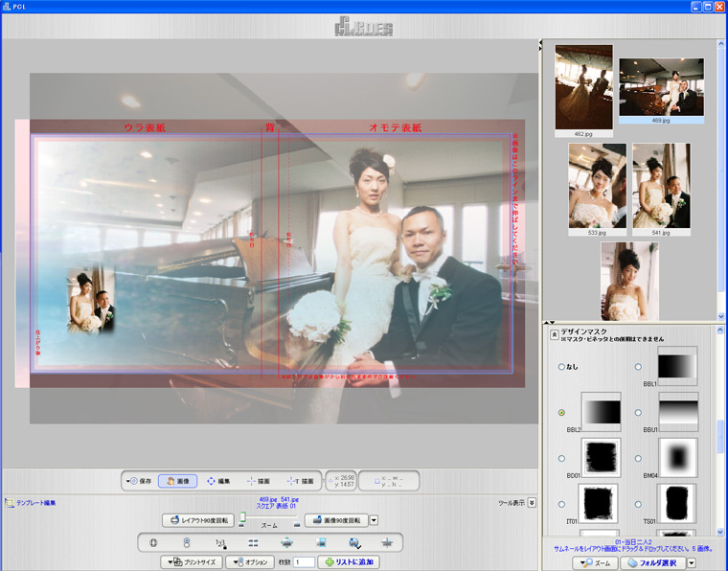Click the four-square grid layout icon
The width and height of the screenshot is (728, 571).
pos(254,543)
